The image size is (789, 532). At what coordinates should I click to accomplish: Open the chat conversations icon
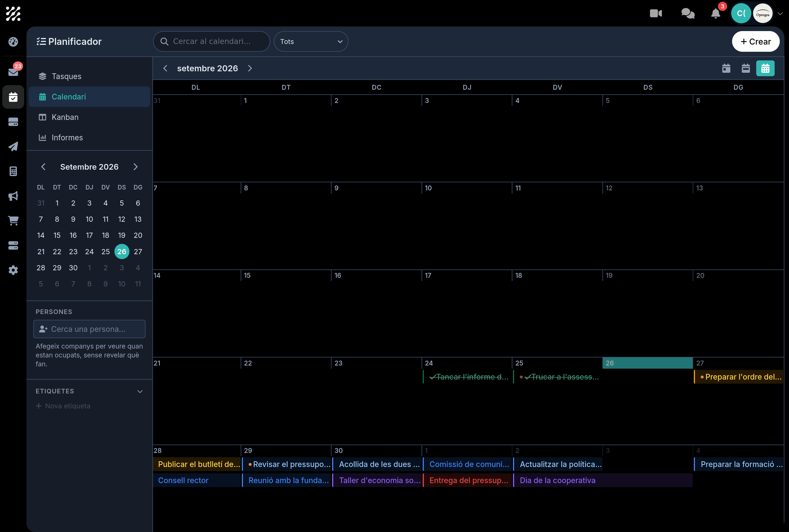[x=687, y=14]
